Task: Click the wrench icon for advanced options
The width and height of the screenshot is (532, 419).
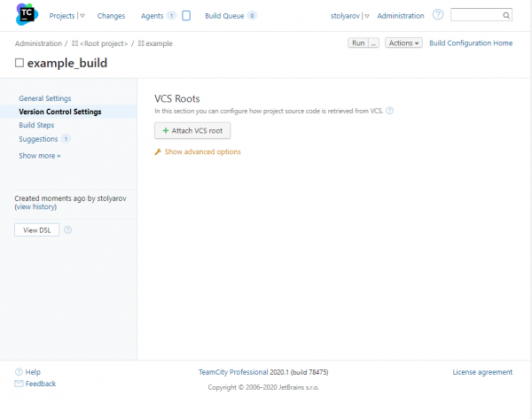Action: tap(158, 151)
